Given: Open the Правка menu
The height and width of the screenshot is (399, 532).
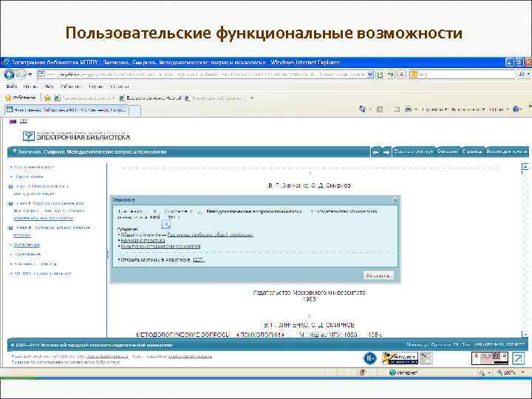Looking at the screenshot, I should pyautogui.click(x=30, y=86).
